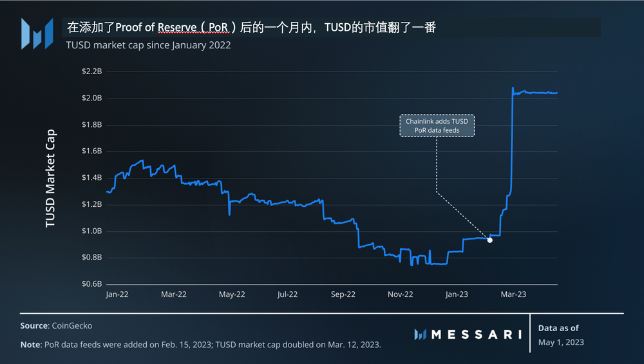Click the $1.6B y-axis label
This screenshot has height=364, width=644.
[91, 151]
